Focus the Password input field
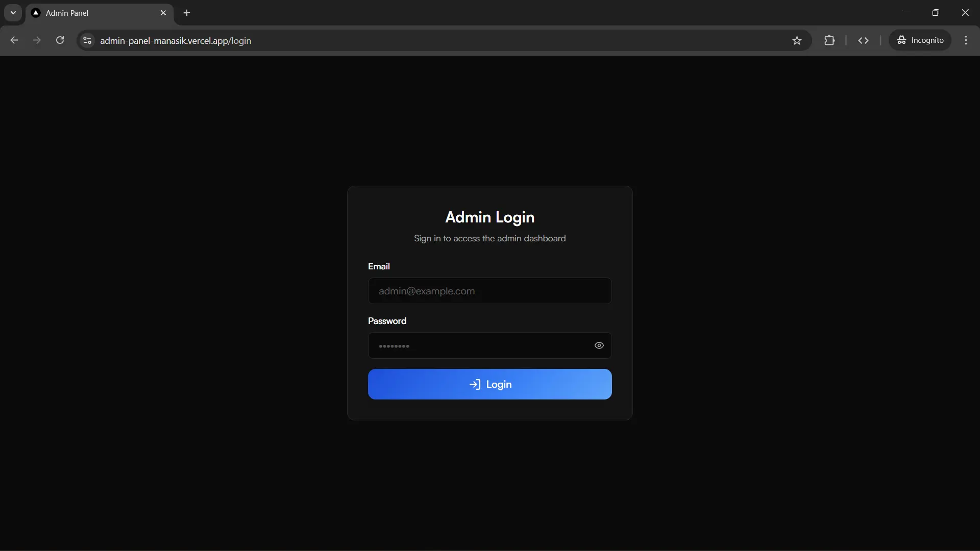The height and width of the screenshot is (551, 980). point(490,345)
